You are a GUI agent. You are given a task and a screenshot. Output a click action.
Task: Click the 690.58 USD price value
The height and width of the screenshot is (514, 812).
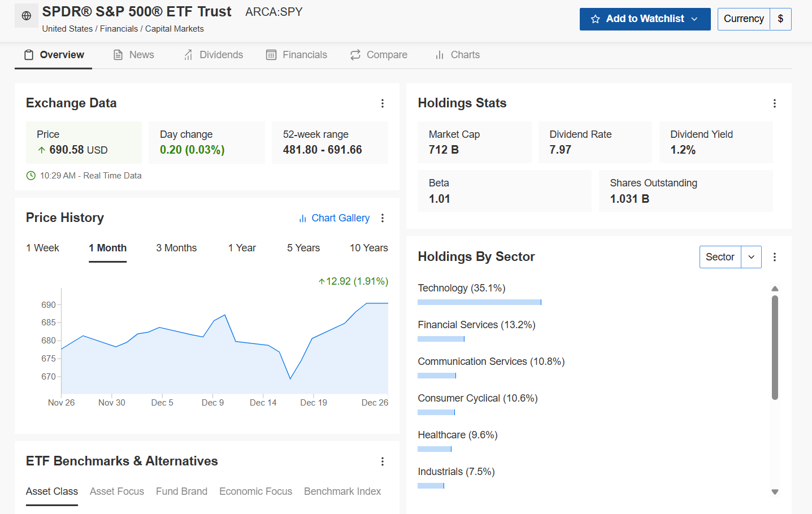click(79, 150)
